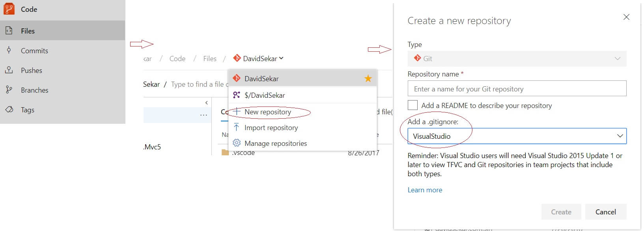Click the Cancel button
Image resolution: width=644 pixels, height=231 pixels.
pos(605,212)
